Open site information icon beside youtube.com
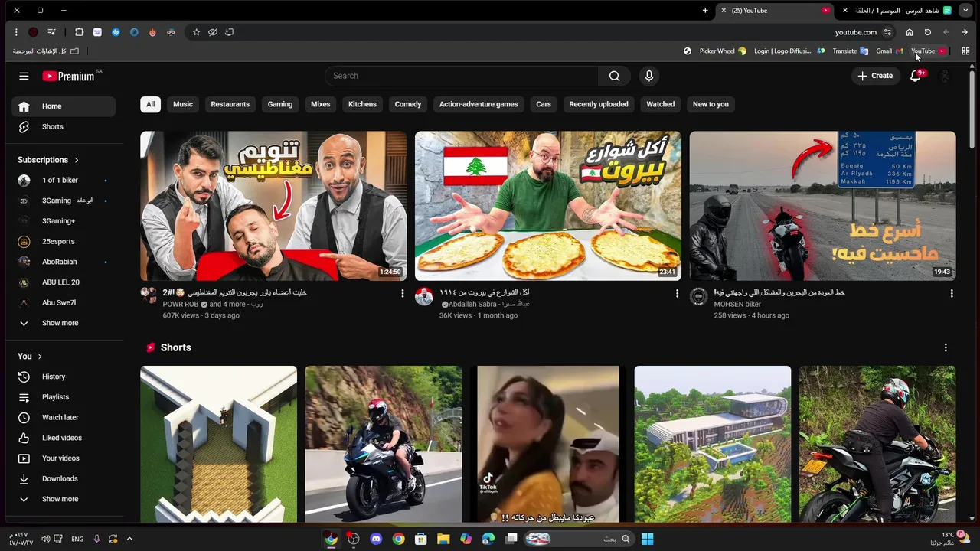 (887, 32)
